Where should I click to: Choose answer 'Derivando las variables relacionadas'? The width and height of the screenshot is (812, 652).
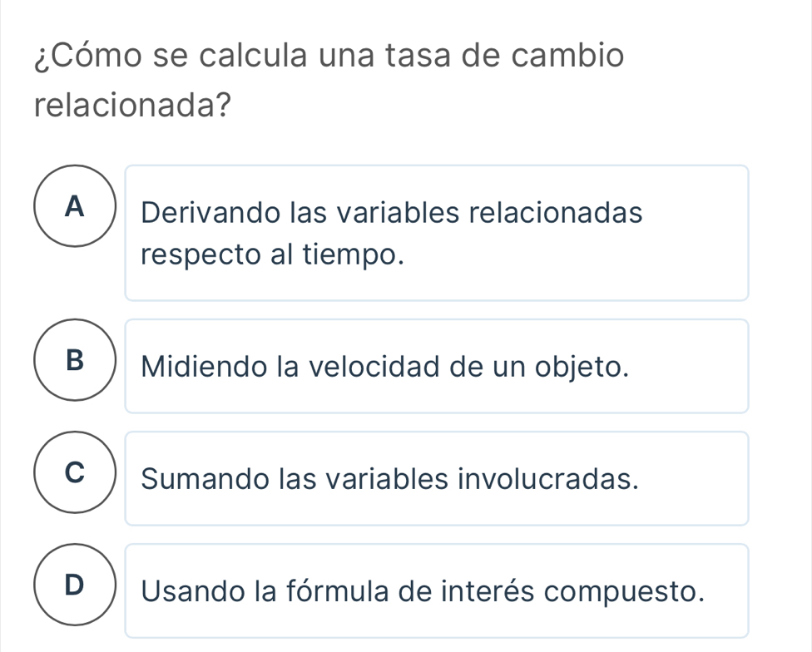click(392, 214)
